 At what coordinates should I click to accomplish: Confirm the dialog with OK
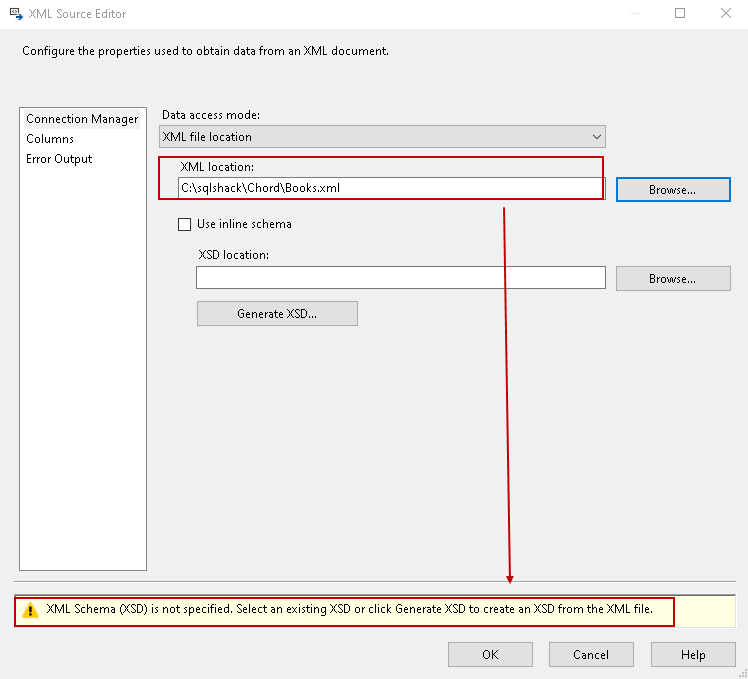pos(490,655)
